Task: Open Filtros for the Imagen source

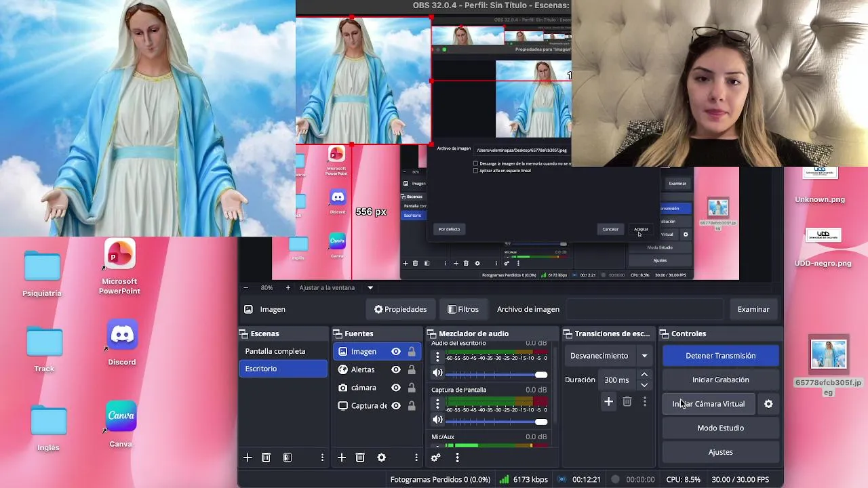Action: coord(463,309)
